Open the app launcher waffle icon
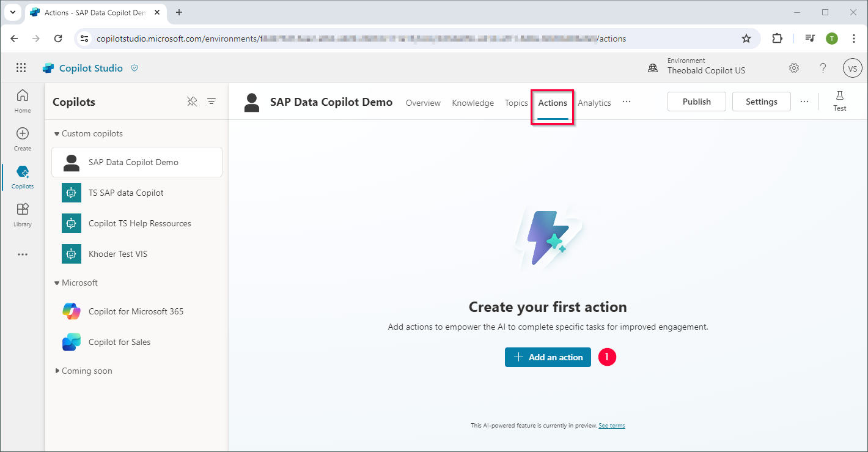The height and width of the screenshot is (452, 868). pyautogui.click(x=21, y=69)
